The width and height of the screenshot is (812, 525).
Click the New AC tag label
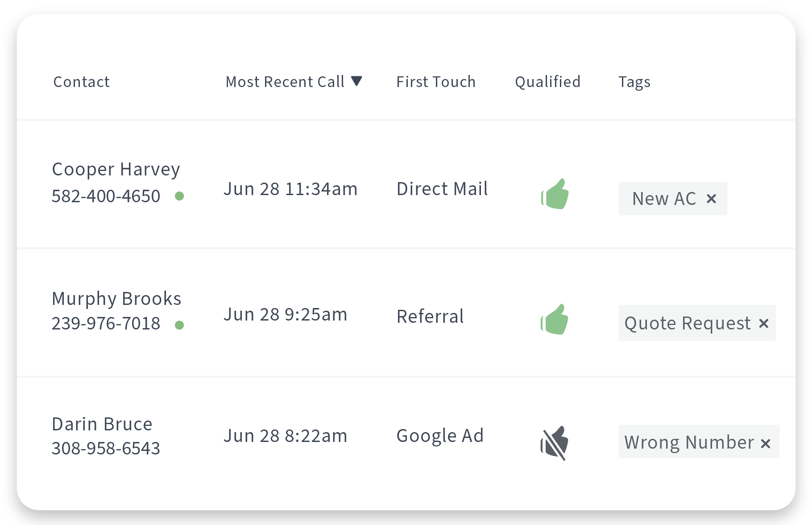664,199
